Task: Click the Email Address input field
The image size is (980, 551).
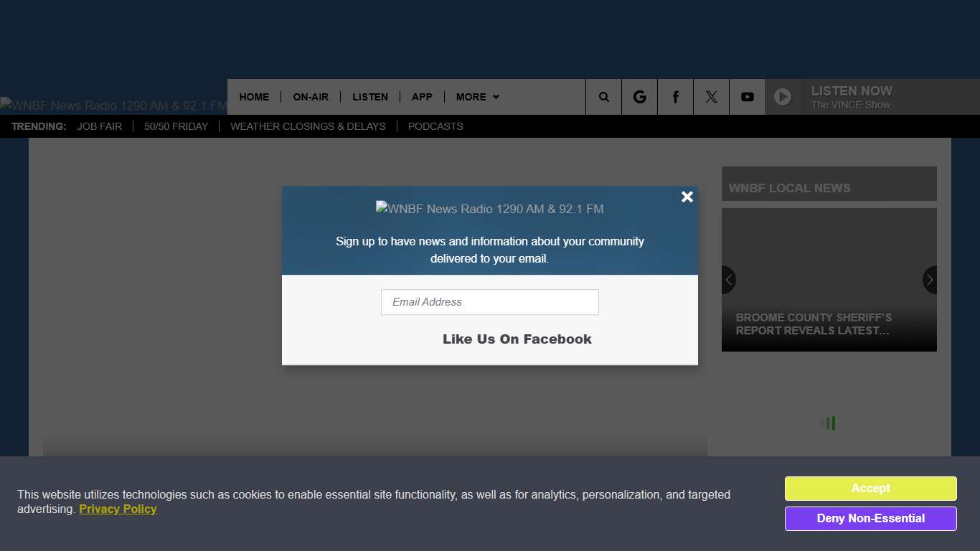Action: [489, 302]
